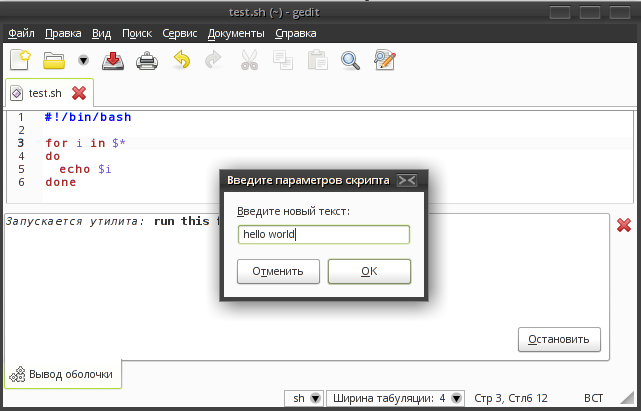641x411 pixels.
Task: Save the file using the toolbar icon
Action: coord(114,61)
